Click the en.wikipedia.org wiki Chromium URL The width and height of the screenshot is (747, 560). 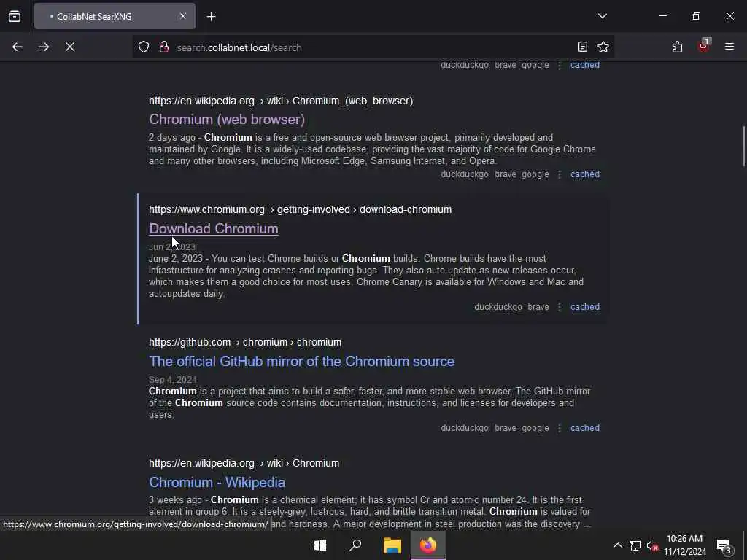pyautogui.click(x=244, y=463)
